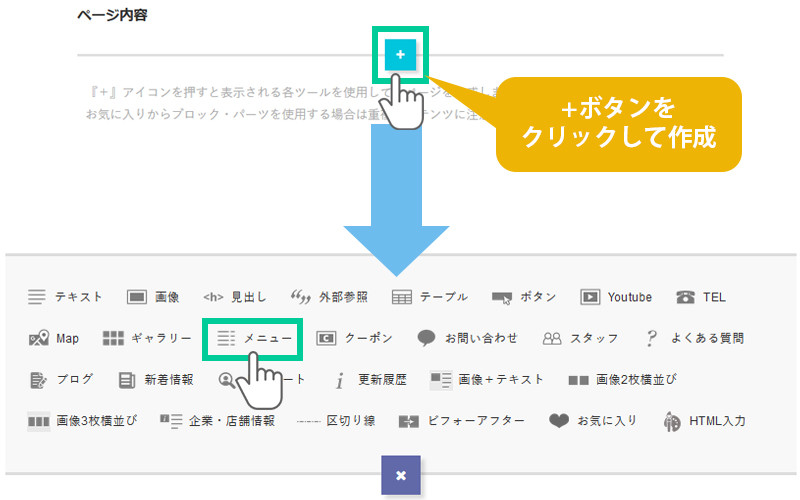Insert the お問い合わせ contact block
Image resolution: width=800 pixels, height=500 pixels.
(468, 338)
